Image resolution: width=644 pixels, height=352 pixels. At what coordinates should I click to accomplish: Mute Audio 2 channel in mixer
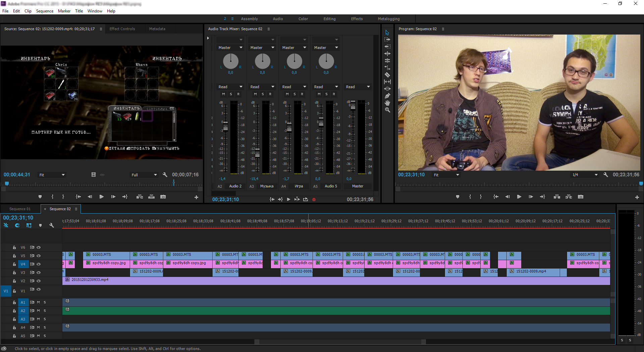coord(223,94)
